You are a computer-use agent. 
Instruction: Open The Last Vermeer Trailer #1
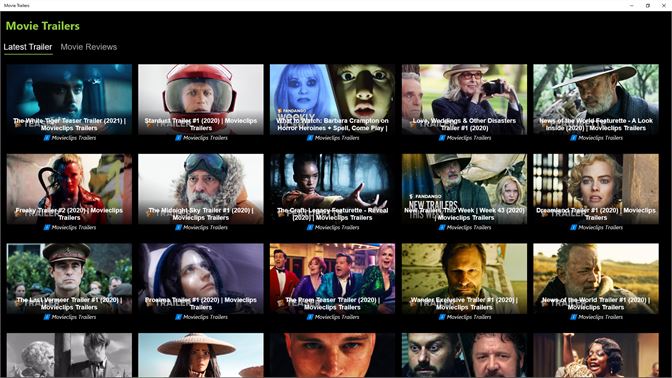pyautogui.click(x=69, y=279)
